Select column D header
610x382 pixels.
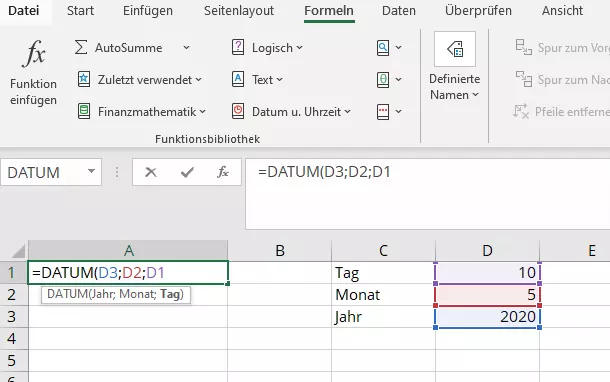[x=487, y=251]
